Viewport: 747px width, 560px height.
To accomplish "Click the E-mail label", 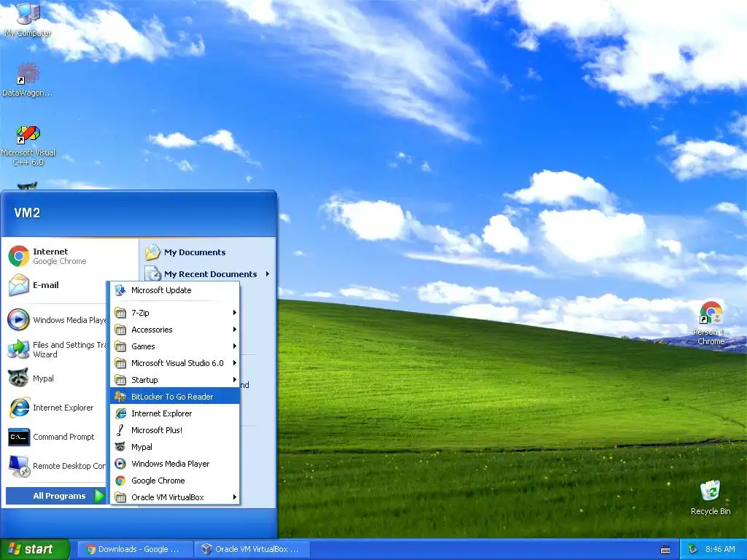I will click(x=46, y=285).
